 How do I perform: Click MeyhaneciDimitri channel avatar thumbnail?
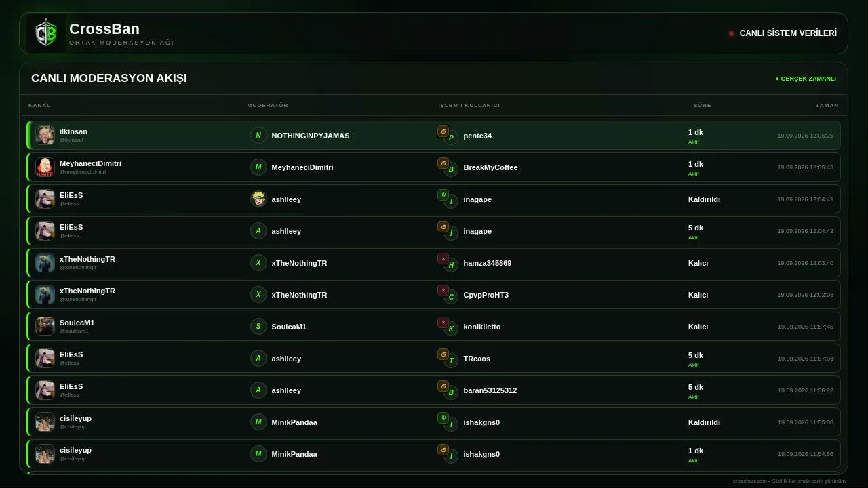click(45, 167)
